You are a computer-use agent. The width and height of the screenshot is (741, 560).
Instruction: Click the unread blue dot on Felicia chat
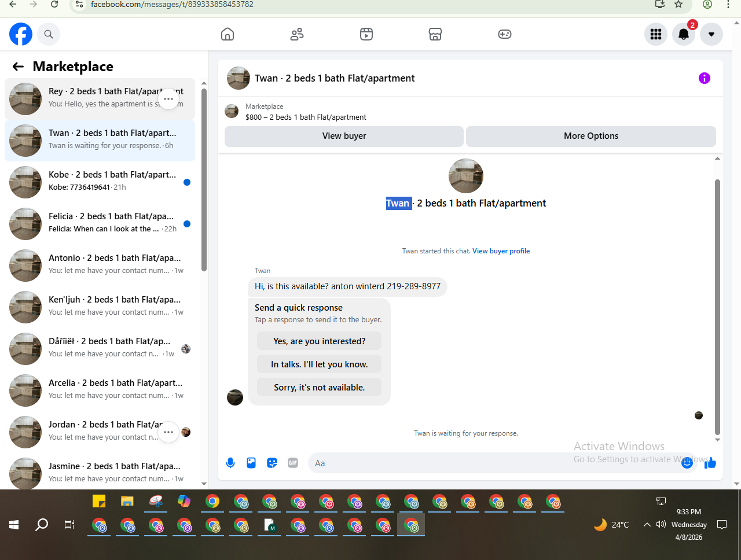(x=187, y=224)
